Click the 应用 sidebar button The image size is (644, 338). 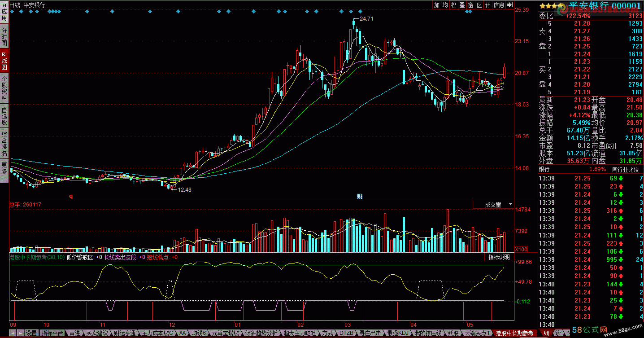pos(4,13)
